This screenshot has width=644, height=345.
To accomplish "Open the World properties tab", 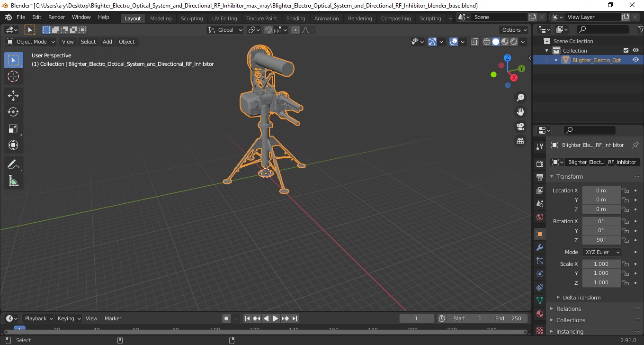I will [x=540, y=217].
